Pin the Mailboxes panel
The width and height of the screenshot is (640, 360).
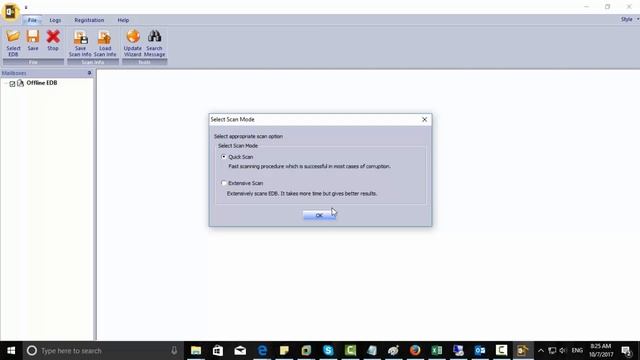pyautogui.click(x=89, y=73)
